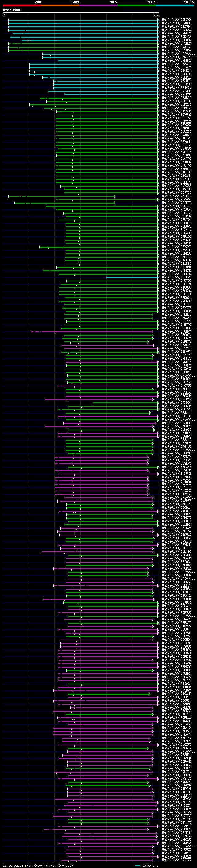Select the label UniRef100_Q1PK33
This screenshot has height=868, width=197.
coord(176,254)
